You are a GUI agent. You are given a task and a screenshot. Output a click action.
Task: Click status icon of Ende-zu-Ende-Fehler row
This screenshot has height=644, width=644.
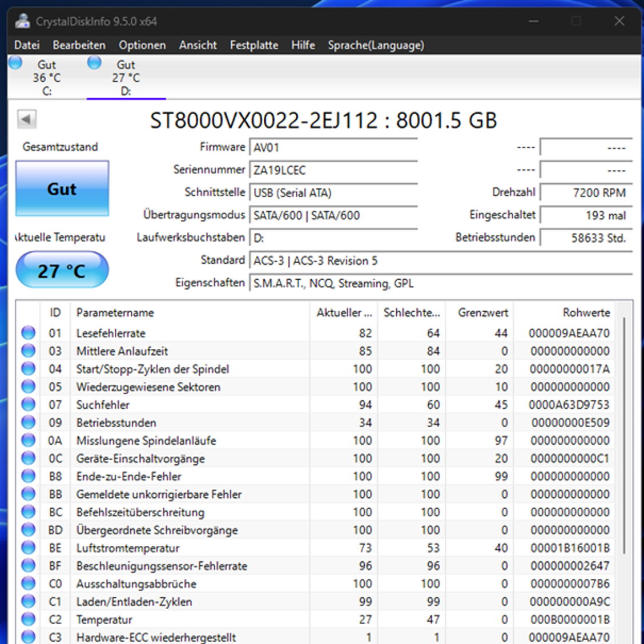(x=29, y=476)
